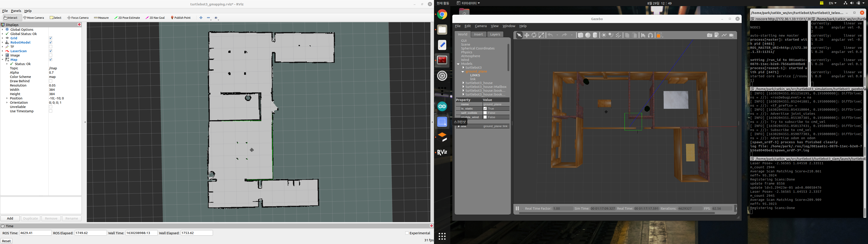The height and width of the screenshot is (244, 868).
Task: Pick the Measure tool in RViz
Action: pyautogui.click(x=101, y=18)
